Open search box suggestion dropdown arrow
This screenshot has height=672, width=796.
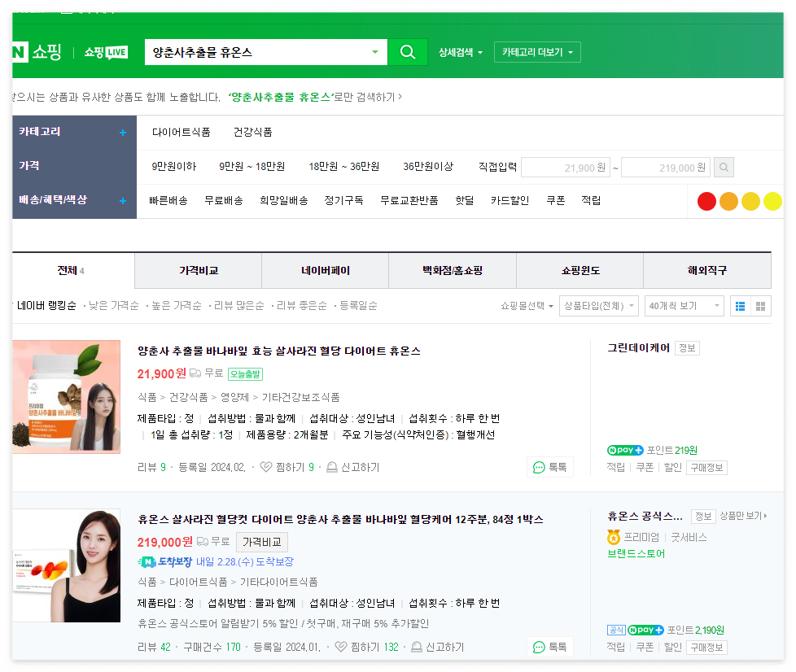(x=375, y=52)
